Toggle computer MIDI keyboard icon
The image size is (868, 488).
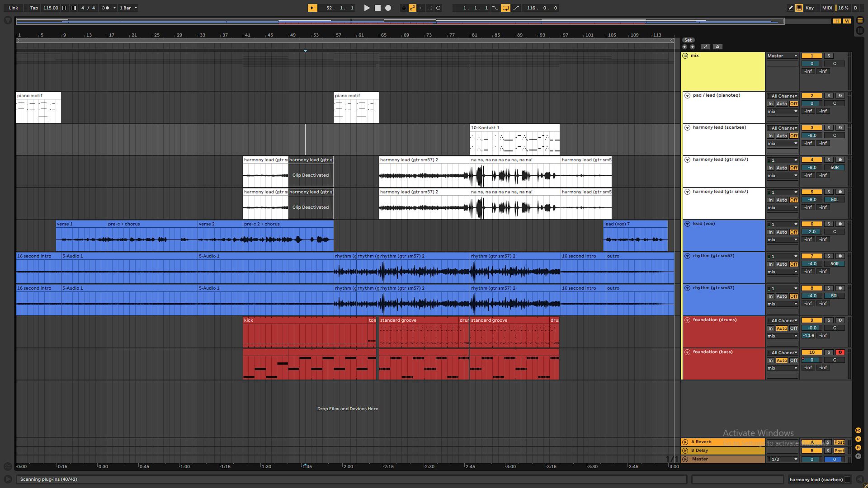pos(799,8)
